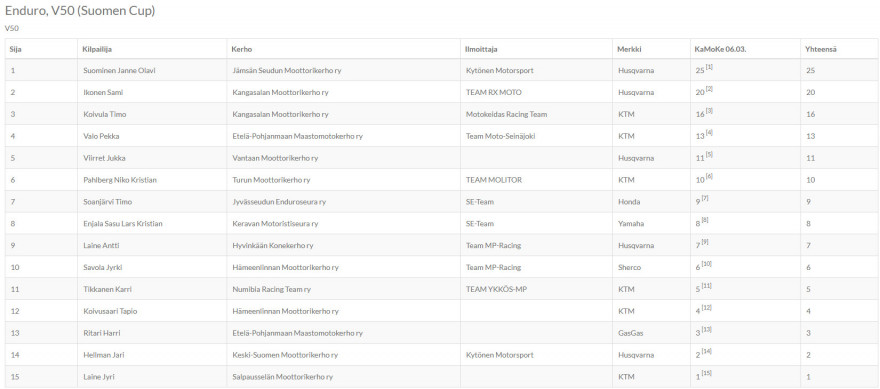This screenshot has height=389, width=880.
Task: Select competitor Suominen Janne Olavi
Action: [x=120, y=71]
